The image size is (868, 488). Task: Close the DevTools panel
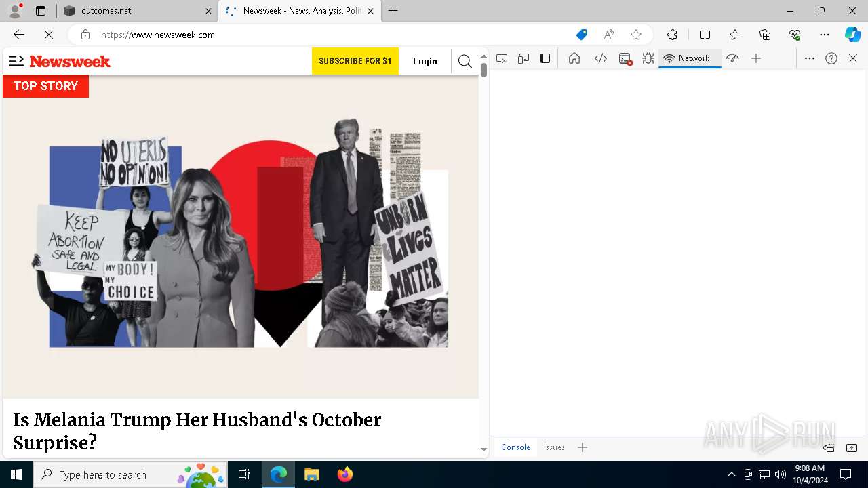(x=853, y=58)
